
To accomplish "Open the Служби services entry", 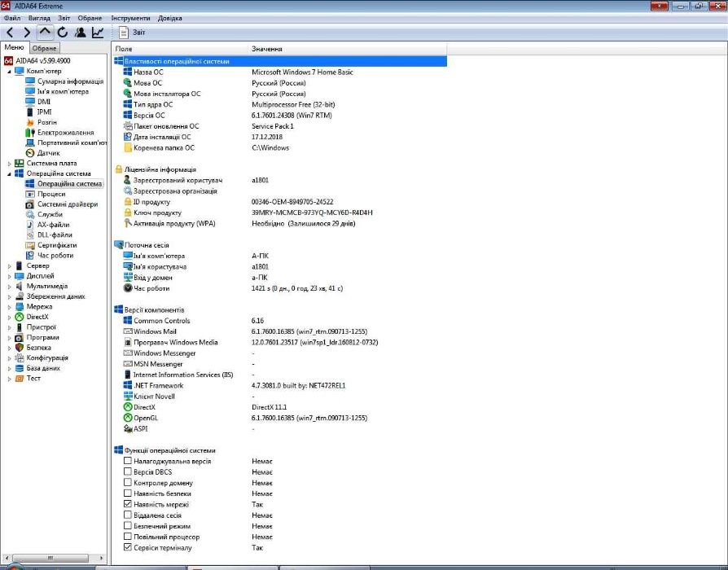I will [50, 214].
